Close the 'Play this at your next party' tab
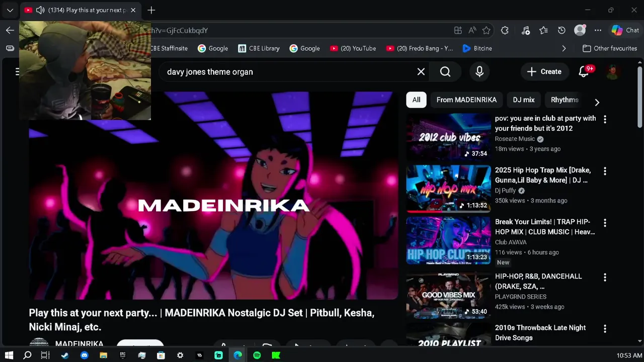This screenshot has height=362, width=644. pos(133,10)
